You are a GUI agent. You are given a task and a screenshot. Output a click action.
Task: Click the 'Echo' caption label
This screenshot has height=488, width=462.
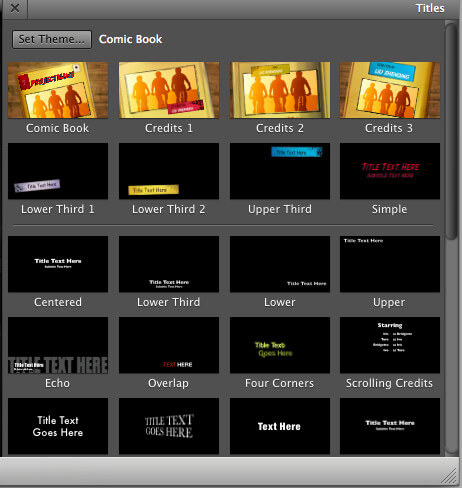(57, 383)
